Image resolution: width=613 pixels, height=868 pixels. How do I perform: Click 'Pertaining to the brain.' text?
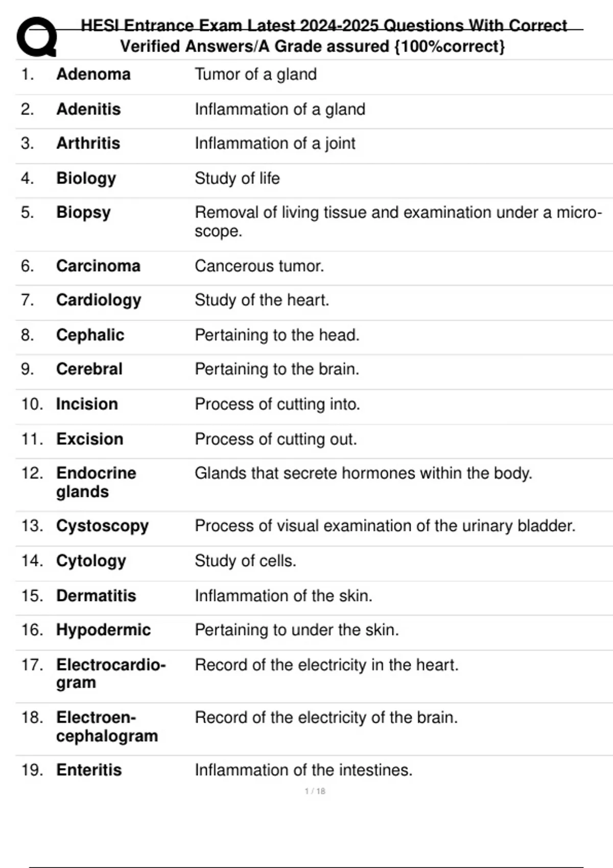[277, 369]
